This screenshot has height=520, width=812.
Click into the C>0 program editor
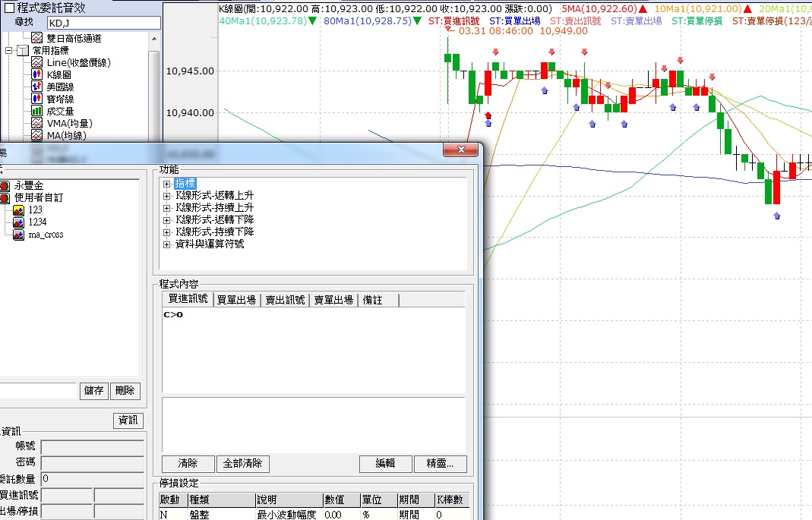(x=314, y=350)
